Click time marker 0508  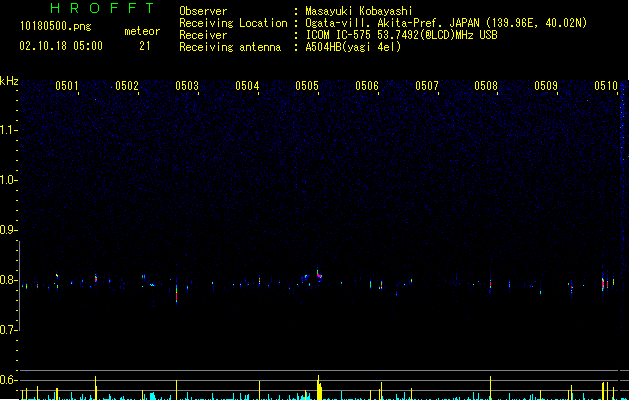coord(486,86)
